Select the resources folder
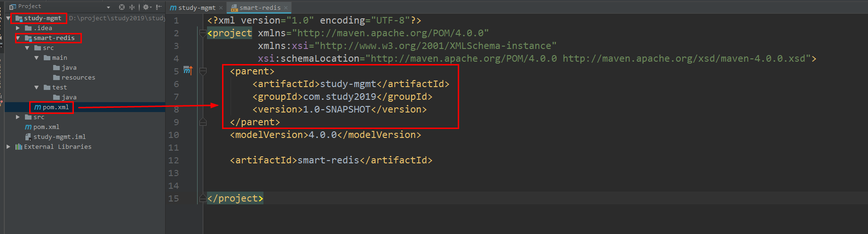This screenshot has height=234, width=868. pyautogui.click(x=78, y=78)
